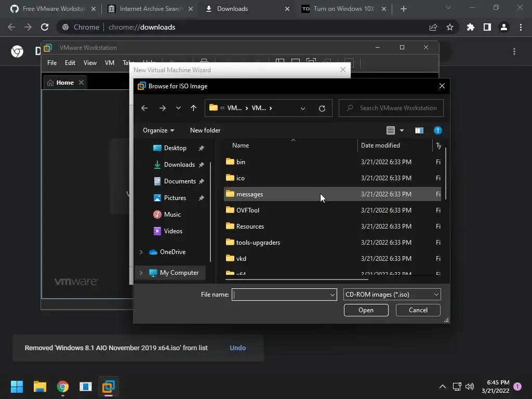This screenshot has width=532, height=399.
Task: Select the ico folder
Action: pyautogui.click(x=332, y=178)
